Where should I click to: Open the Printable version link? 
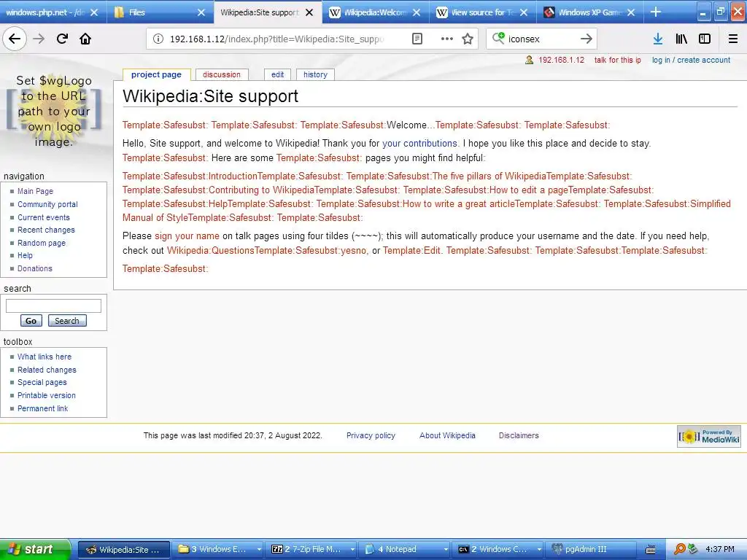(x=47, y=395)
